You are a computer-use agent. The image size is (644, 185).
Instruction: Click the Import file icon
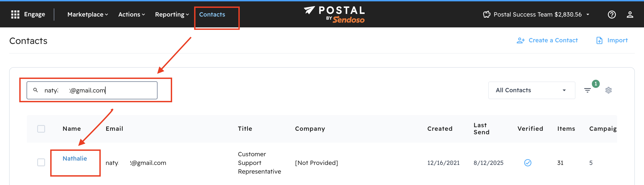(599, 40)
